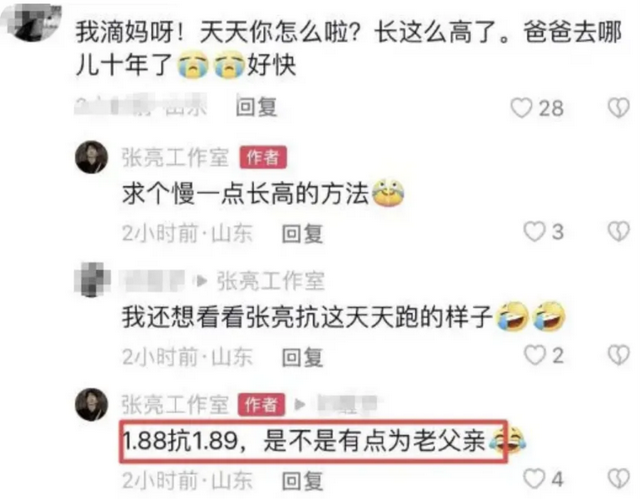This screenshot has width=640, height=499.
Task: Like the comment about 张亮抗这天天跑
Action: 535,355
